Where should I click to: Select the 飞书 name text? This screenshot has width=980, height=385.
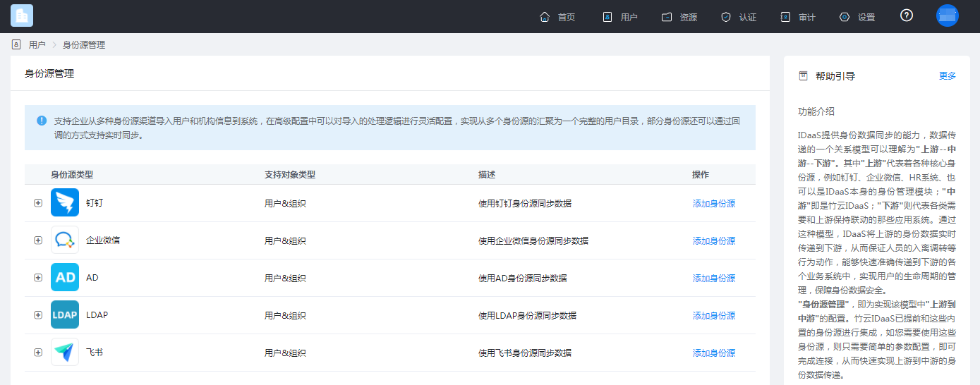[x=95, y=353]
